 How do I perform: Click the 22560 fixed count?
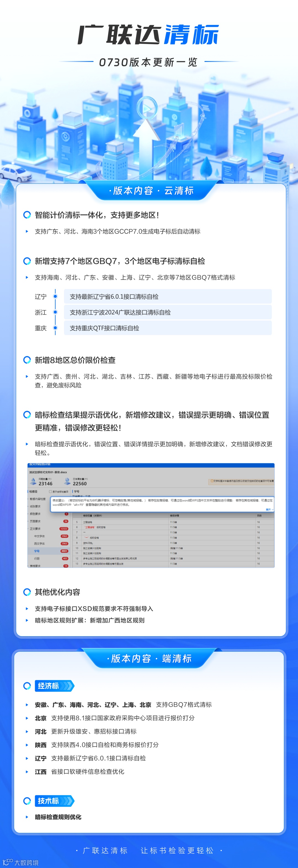click(80, 483)
